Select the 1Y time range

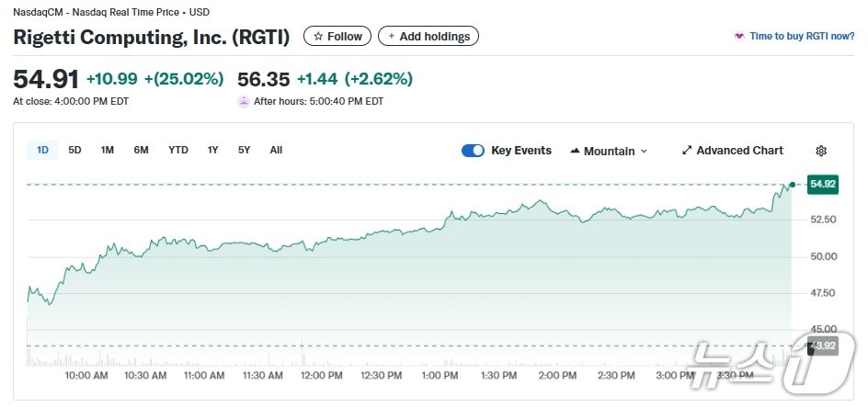pos(213,150)
